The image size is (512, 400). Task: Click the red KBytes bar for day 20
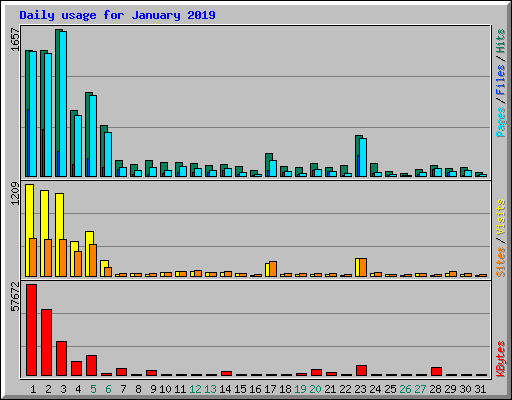pos(316,372)
